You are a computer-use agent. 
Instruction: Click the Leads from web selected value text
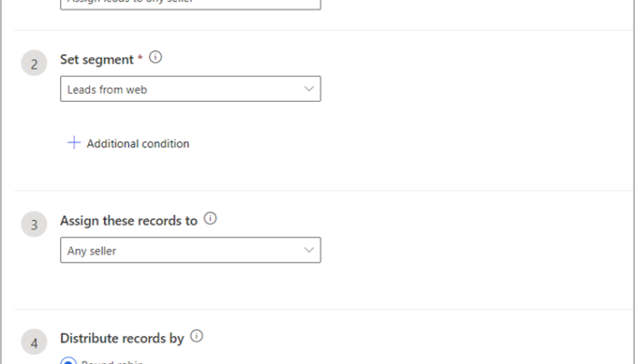coord(107,90)
